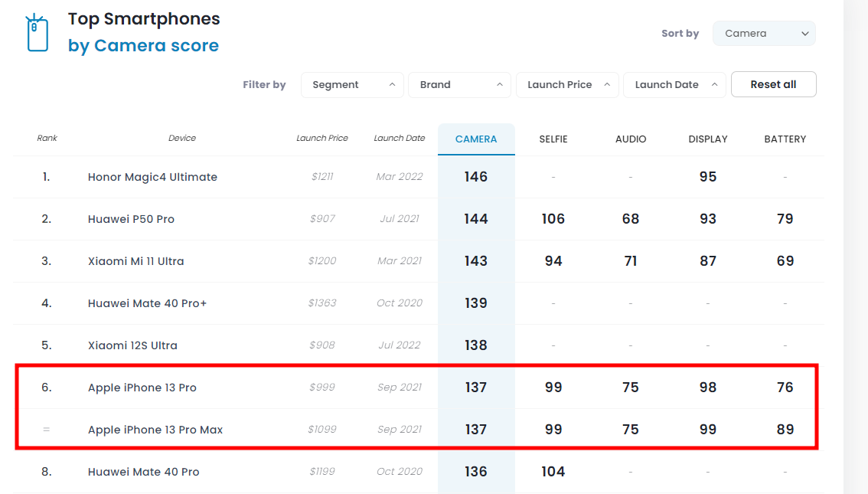The width and height of the screenshot is (868, 494).
Task: Click the Launch Date column header
Action: pyautogui.click(x=400, y=138)
